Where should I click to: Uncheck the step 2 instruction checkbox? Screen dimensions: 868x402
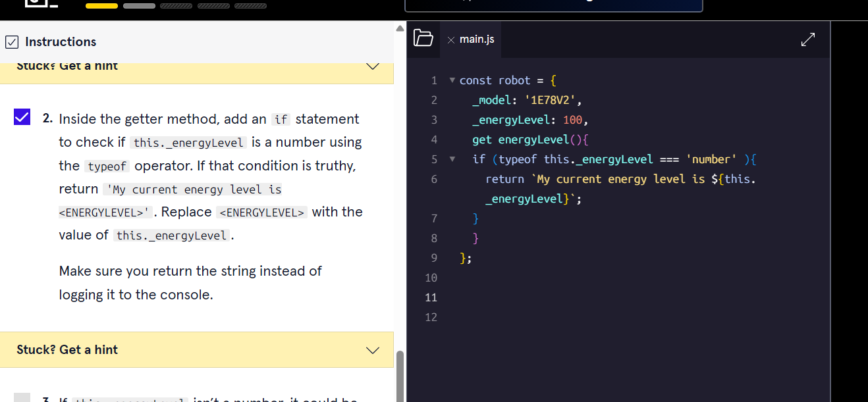[x=22, y=118]
